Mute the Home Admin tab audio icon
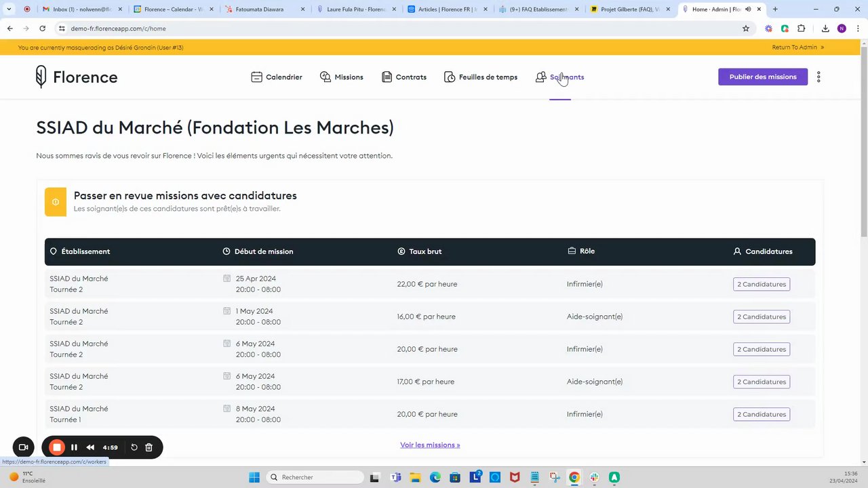Viewport: 868px width, 488px height. click(748, 9)
